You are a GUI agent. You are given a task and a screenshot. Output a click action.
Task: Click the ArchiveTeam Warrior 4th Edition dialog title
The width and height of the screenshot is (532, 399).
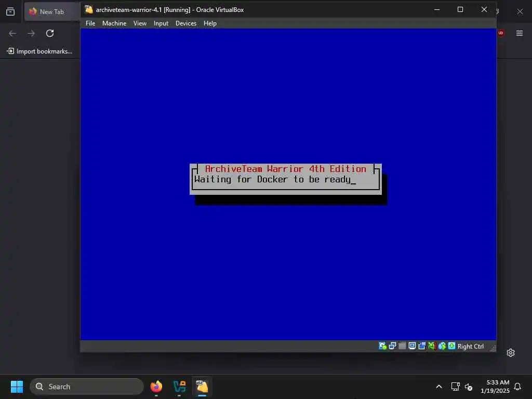point(286,169)
